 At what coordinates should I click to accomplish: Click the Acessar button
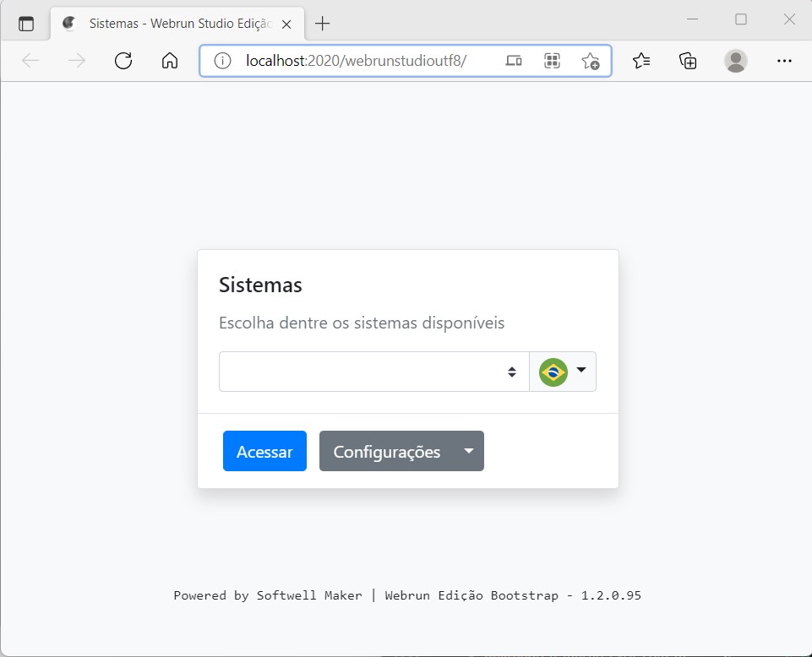(x=264, y=451)
